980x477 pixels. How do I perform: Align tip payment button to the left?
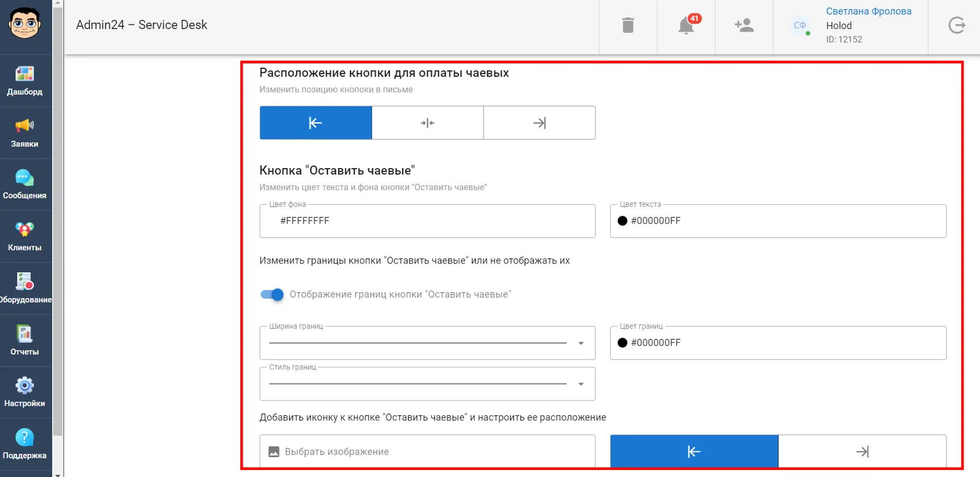(x=316, y=123)
